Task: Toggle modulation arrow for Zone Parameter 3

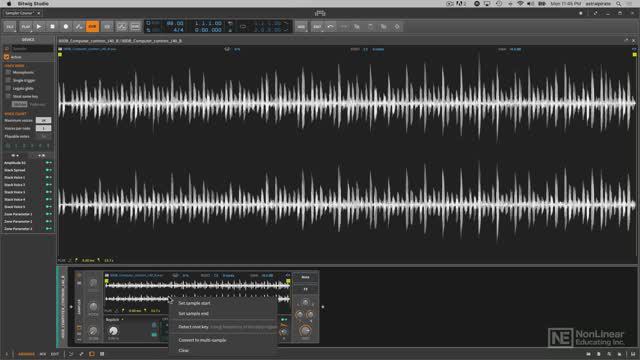Action: (x=49, y=229)
